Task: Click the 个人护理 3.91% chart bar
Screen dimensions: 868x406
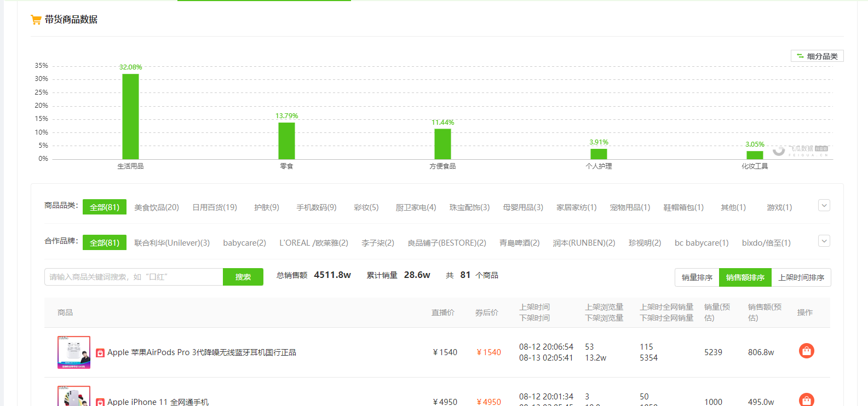Action: pos(599,154)
